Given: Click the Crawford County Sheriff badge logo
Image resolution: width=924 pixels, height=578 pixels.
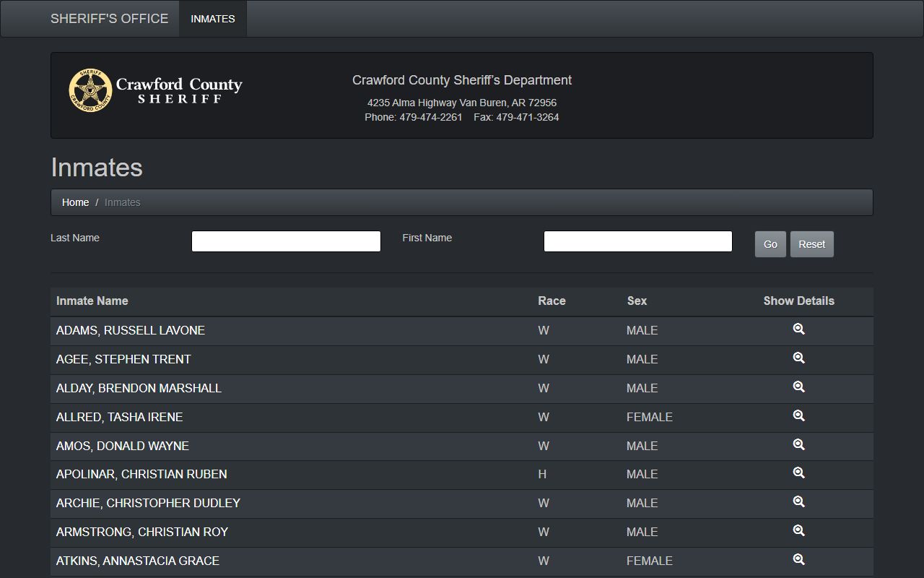Looking at the screenshot, I should coord(90,90).
